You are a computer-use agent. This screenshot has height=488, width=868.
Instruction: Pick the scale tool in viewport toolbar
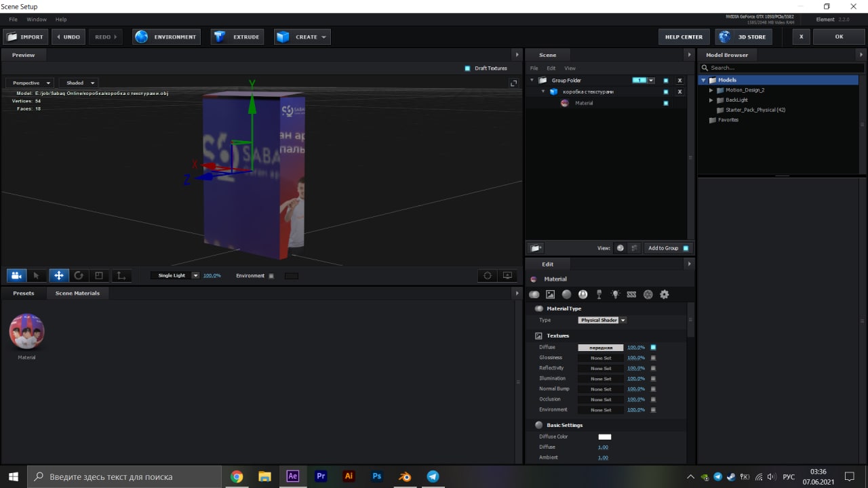[99, 276]
